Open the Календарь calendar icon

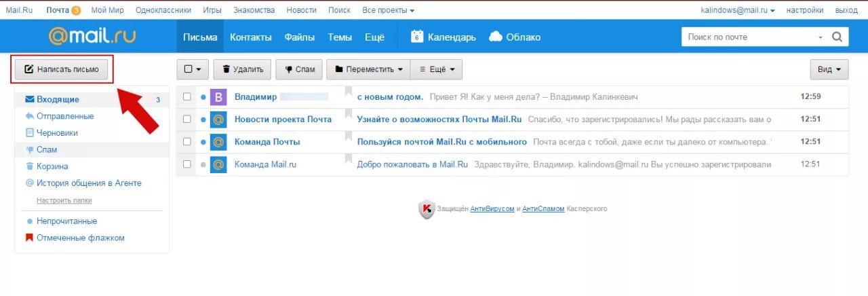click(x=417, y=37)
